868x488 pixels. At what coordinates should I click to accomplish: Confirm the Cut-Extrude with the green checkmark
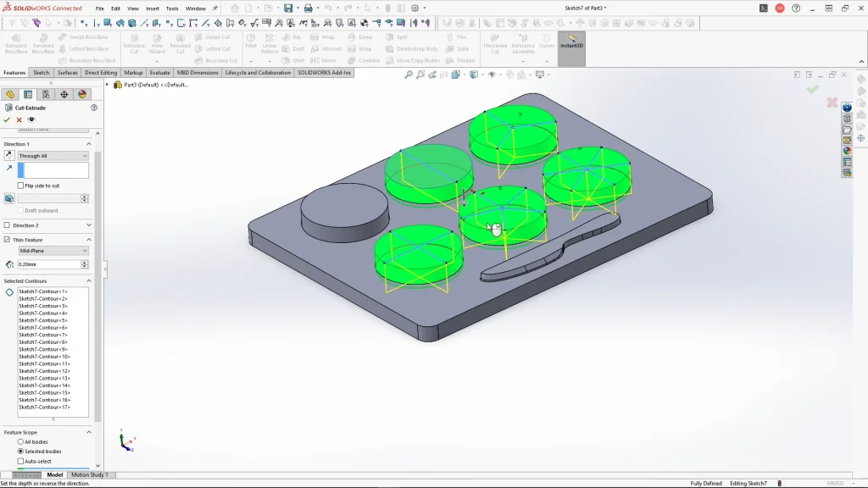pyautogui.click(x=7, y=119)
